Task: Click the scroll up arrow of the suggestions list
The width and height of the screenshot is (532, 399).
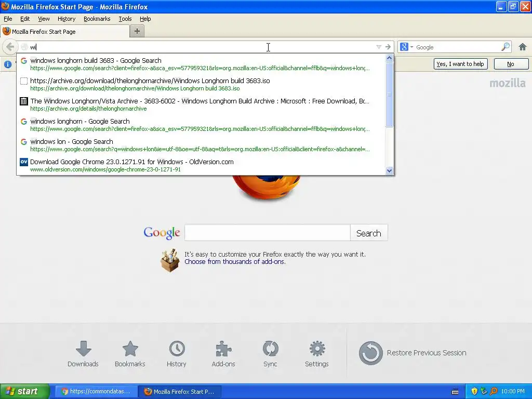Action: point(390,58)
